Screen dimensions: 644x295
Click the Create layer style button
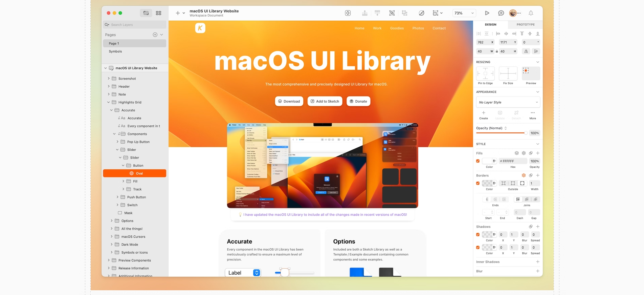click(484, 115)
